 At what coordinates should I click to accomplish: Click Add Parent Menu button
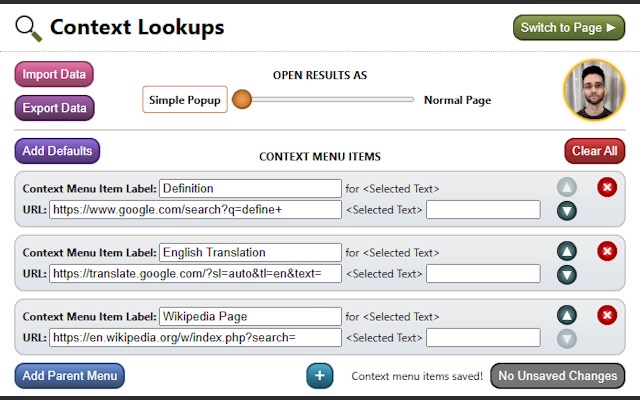tap(69, 376)
